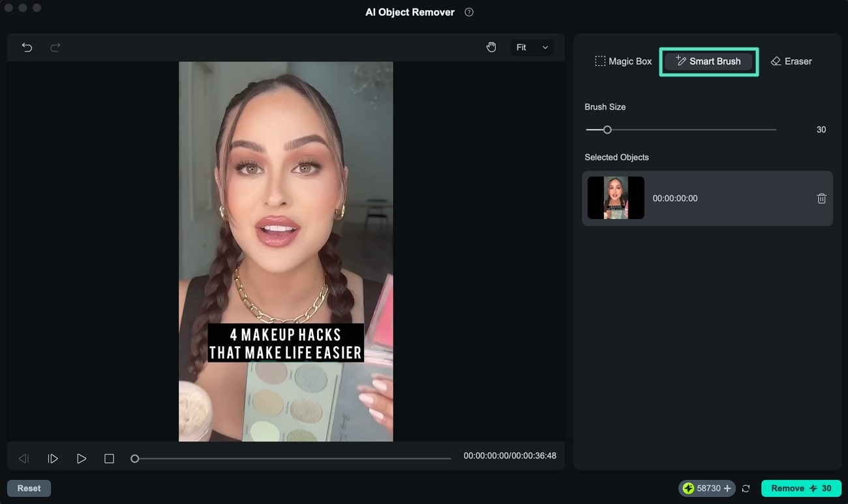This screenshot has width=848, height=504.
Task: Click the 00:00:00:00 selected object timestamp
Action: tap(675, 198)
